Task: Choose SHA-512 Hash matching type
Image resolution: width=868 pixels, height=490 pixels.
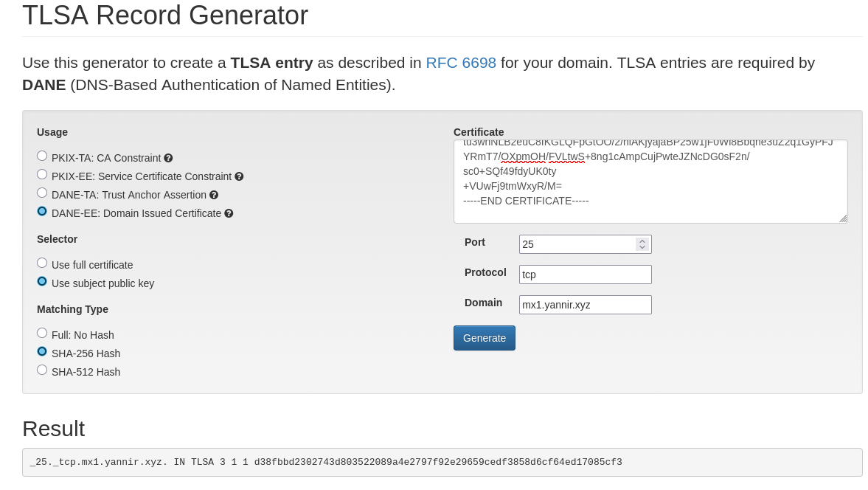Action: [42, 370]
